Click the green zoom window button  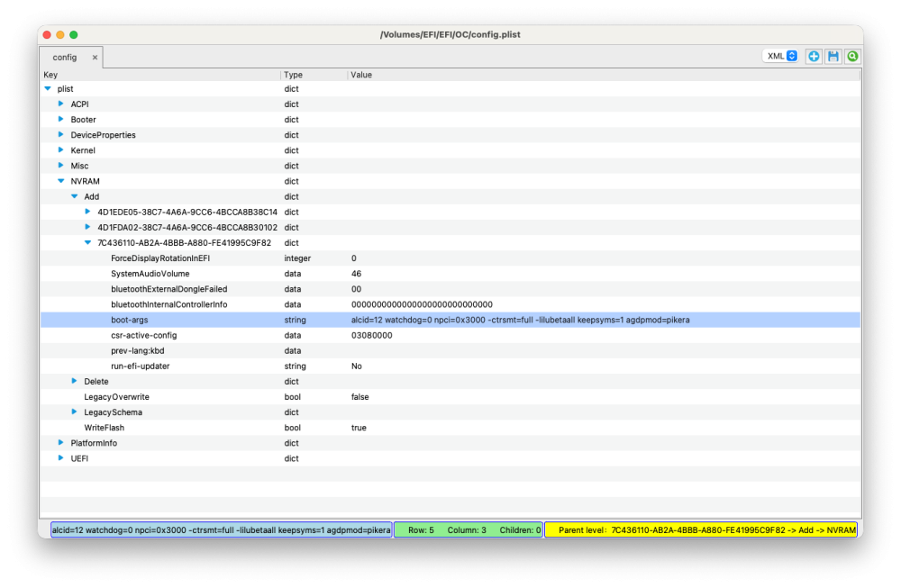click(74, 34)
